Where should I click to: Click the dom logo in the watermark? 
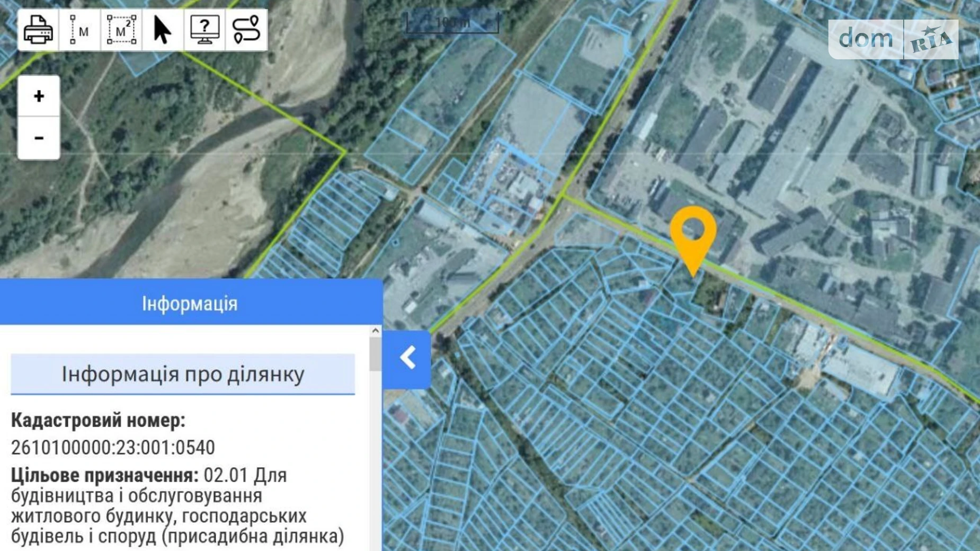point(866,39)
